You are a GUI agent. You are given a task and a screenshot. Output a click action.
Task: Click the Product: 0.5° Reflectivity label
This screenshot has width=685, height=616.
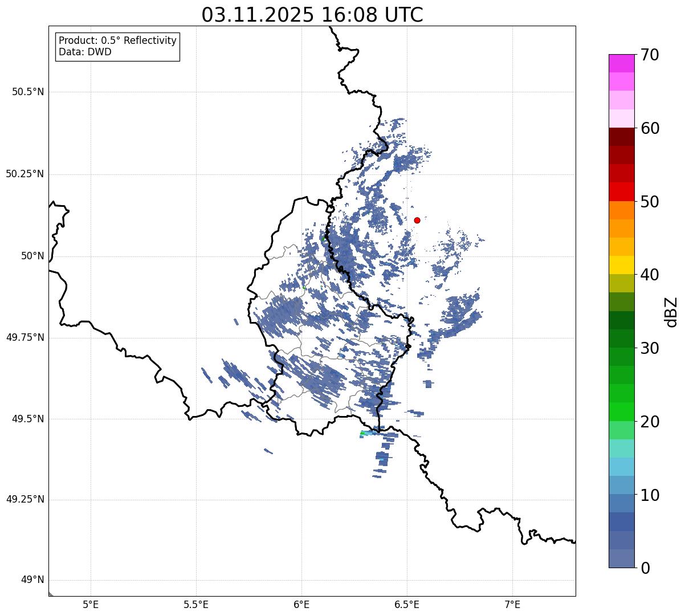117,40
